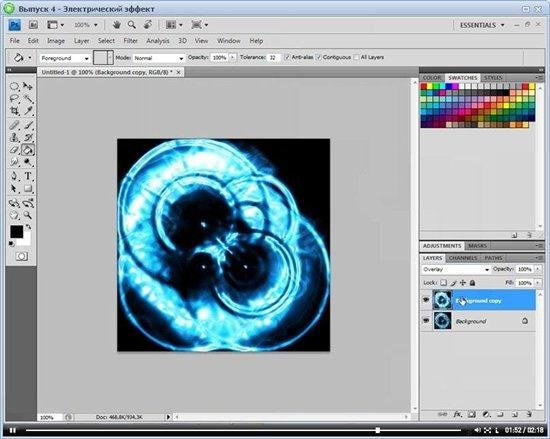Select the Eyedropper tool
The image size is (550, 439).
tap(28, 111)
